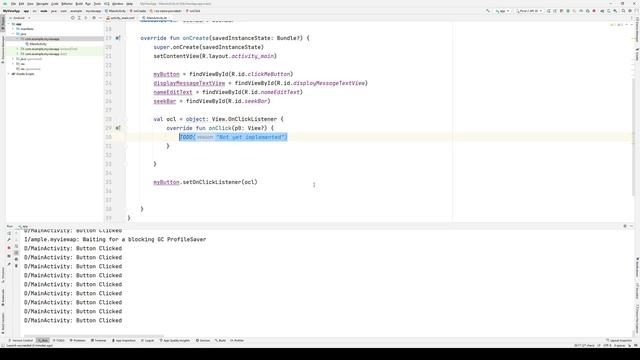Open the Terminal tool window
This screenshot has height=360, width=640.
pyautogui.click(x=98, y=340)
